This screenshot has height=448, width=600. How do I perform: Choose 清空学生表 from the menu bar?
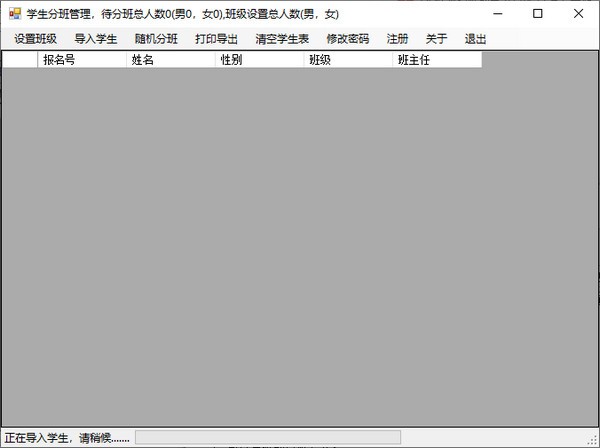[282, 39]
